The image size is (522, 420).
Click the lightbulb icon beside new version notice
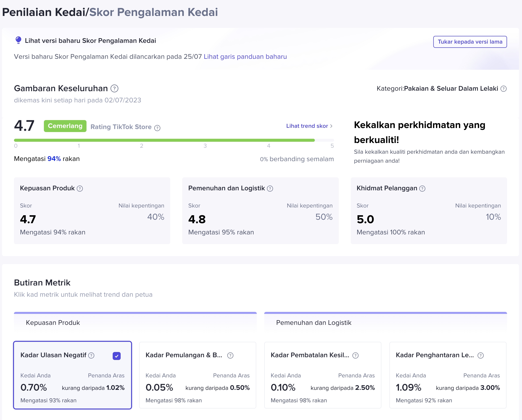(18, 40)
